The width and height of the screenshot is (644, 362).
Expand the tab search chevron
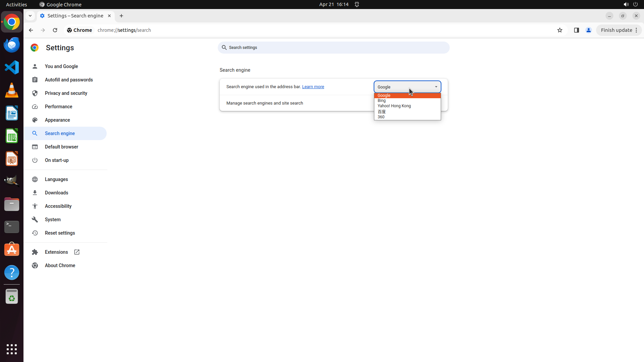pyautogui.click(x=30, y=16)
